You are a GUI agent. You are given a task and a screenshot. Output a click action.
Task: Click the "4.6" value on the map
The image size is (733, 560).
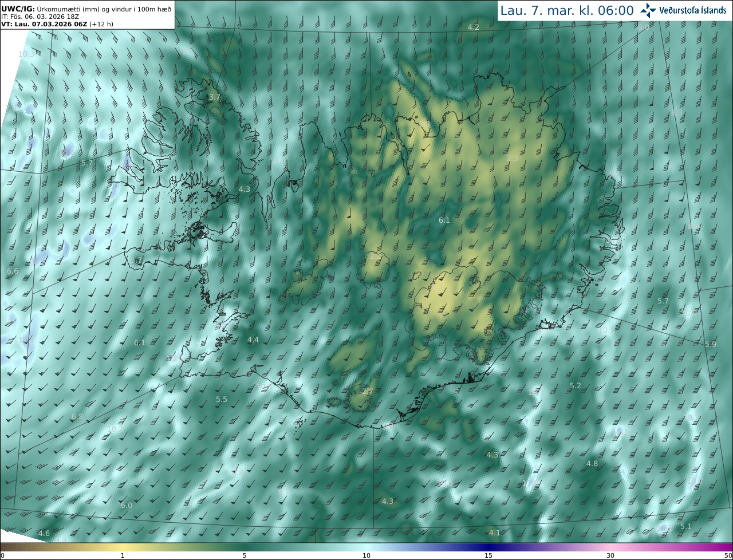44,533
